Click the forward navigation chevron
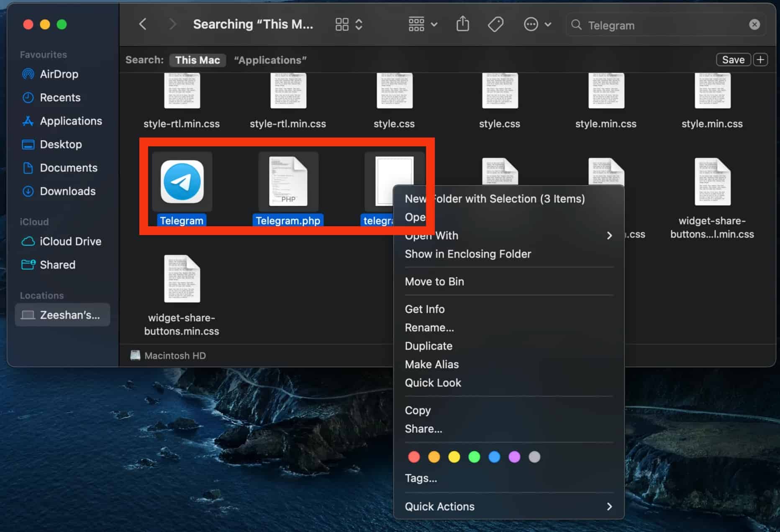 click(x=172, y=24)
